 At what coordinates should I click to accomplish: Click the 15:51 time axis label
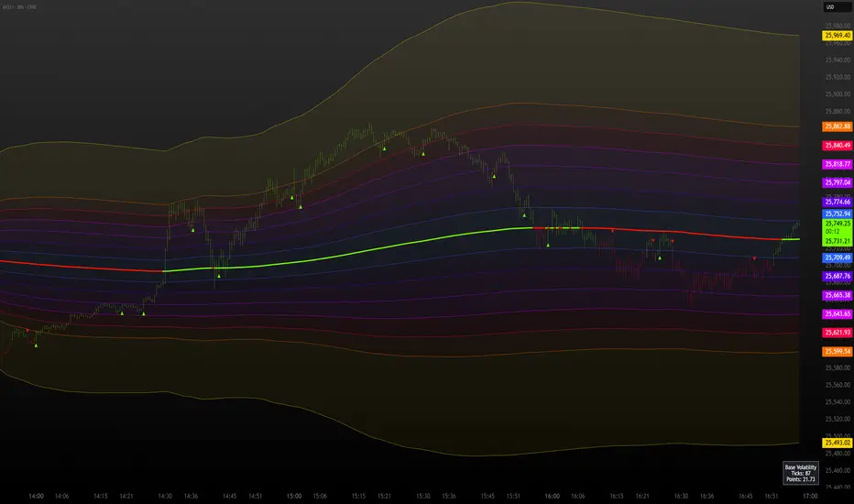pos(513,497)
